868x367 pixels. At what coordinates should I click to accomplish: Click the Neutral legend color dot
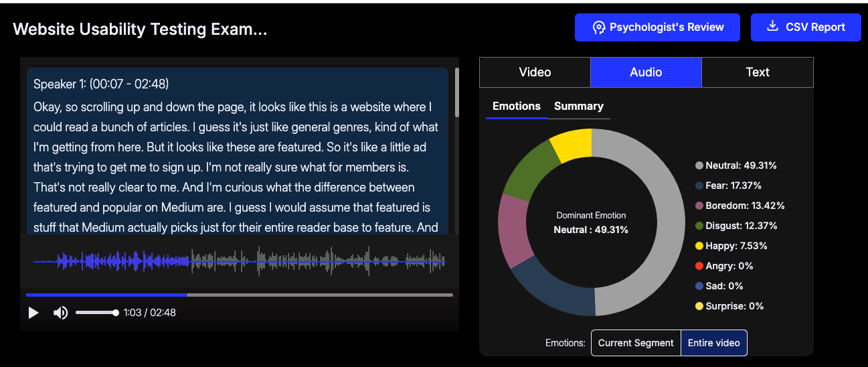[699, 165]
